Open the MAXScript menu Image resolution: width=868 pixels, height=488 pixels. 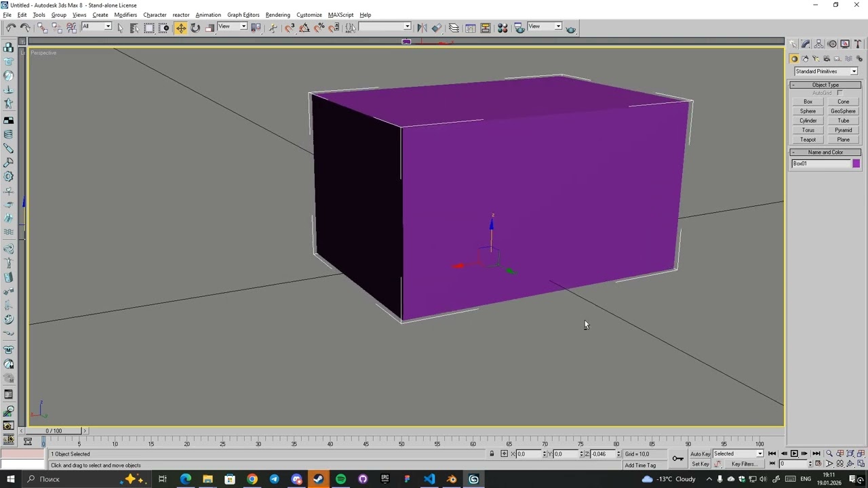click(x=340, y=15)
